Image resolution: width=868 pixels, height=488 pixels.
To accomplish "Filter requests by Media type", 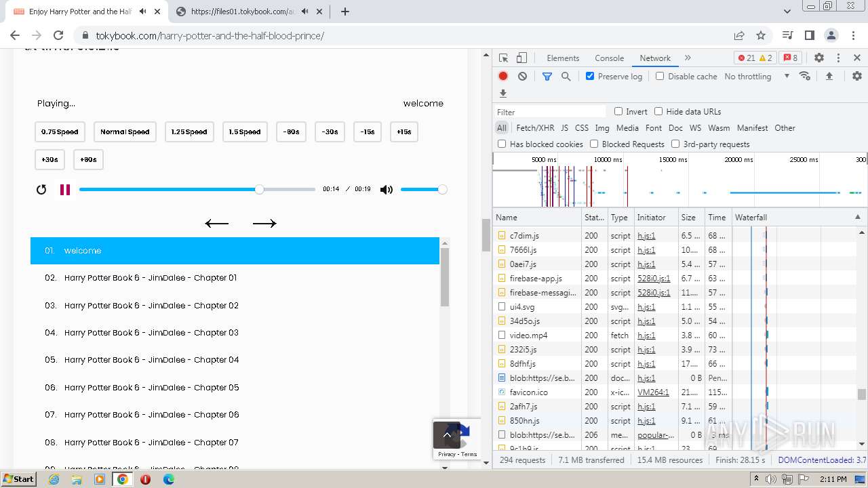I will (x=627, y=127).
